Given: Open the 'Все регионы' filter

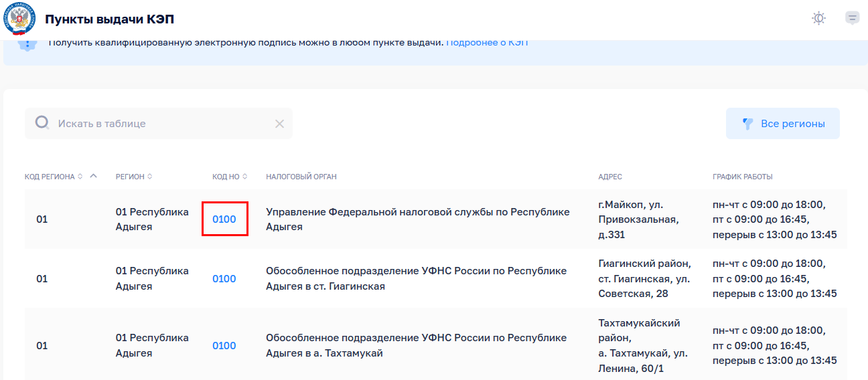Looking at the screenshot, I should [x=783, y=124].
